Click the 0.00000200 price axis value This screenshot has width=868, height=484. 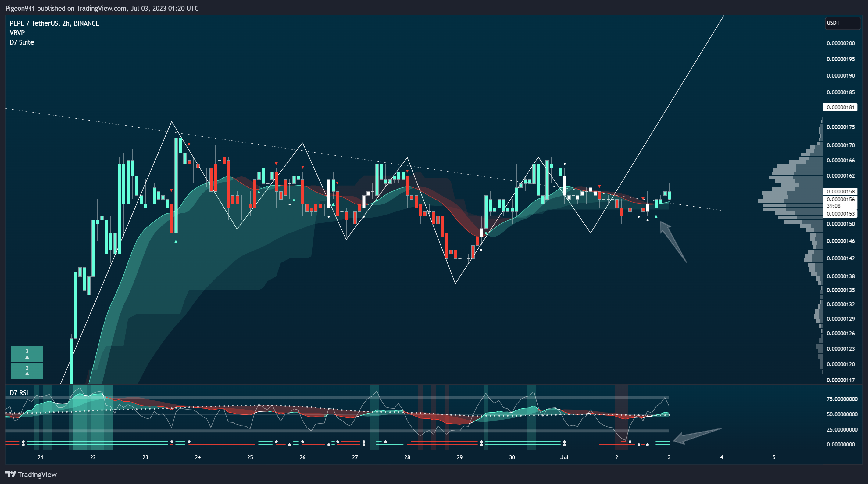pyautogui.click(x=840, y=43)
